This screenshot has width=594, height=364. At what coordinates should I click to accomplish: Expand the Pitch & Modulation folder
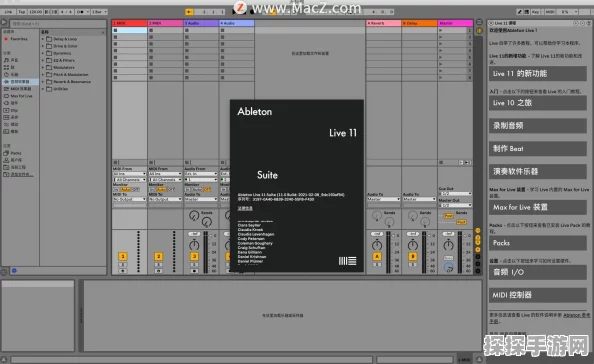(43, 75)
